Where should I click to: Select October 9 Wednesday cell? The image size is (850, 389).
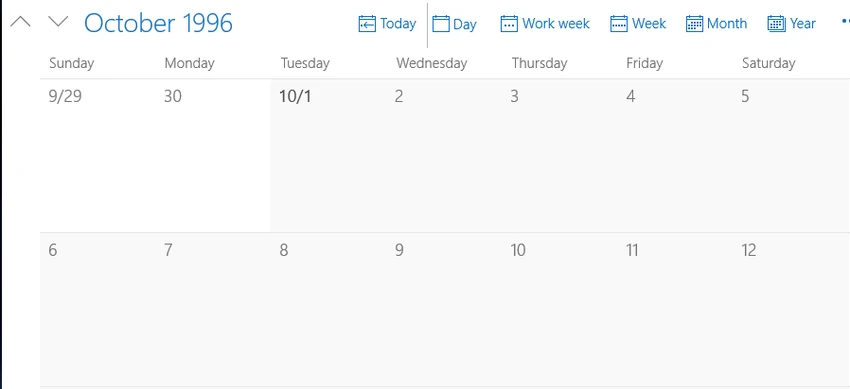click(x=445, y=310)
